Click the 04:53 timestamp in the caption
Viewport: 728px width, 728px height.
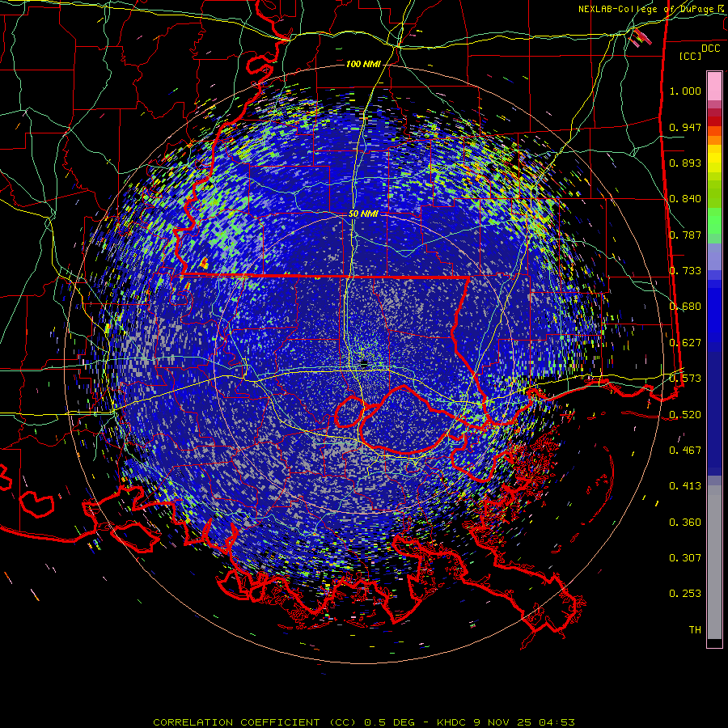557,722
